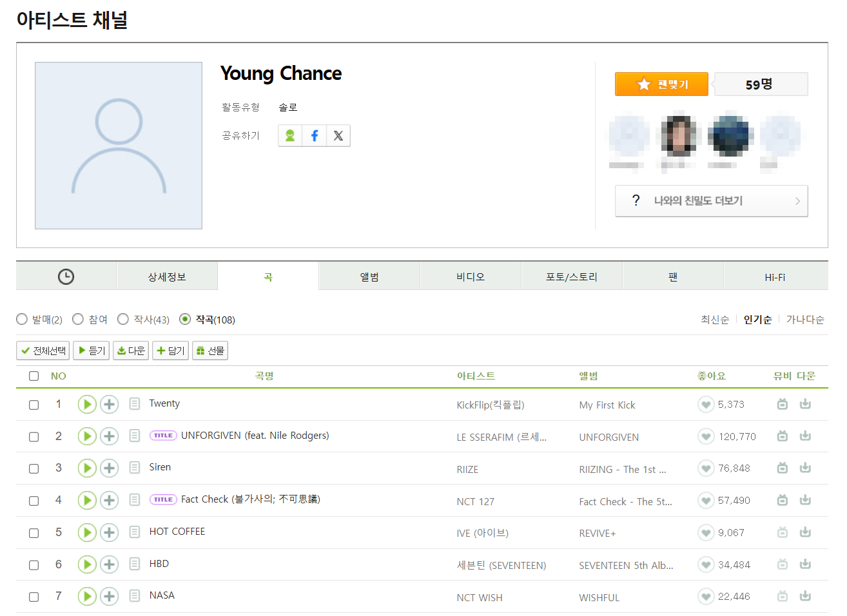Image resolution: width=847 pixels, height=616 pixels.
Task: Play the song Twenty
Action: click(87, 405)
